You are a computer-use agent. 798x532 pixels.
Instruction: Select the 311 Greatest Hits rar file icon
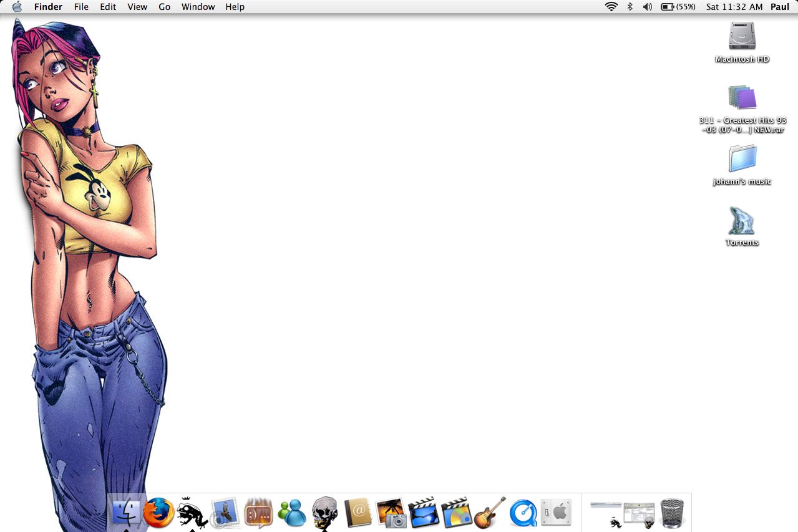coord(742,98)
